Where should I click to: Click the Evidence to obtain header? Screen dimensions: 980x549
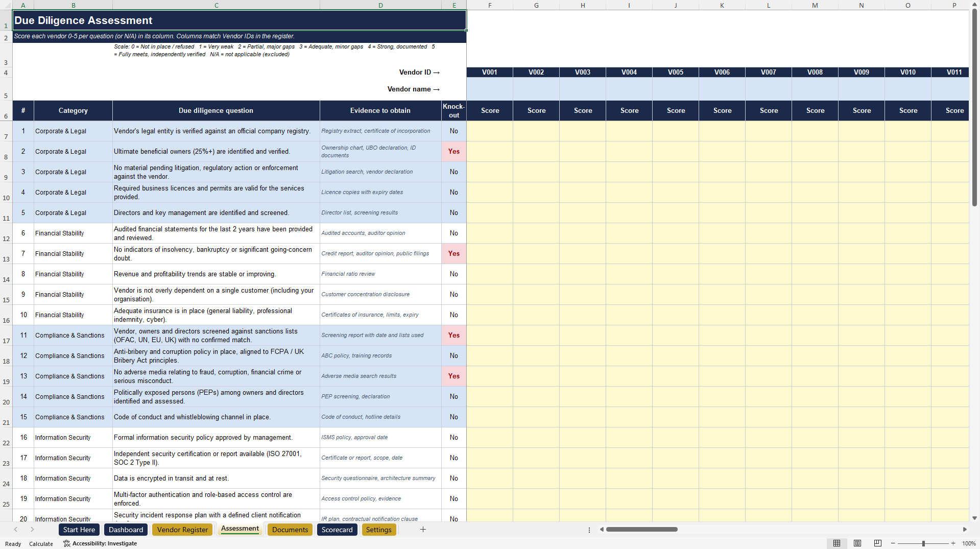point(380,110)
